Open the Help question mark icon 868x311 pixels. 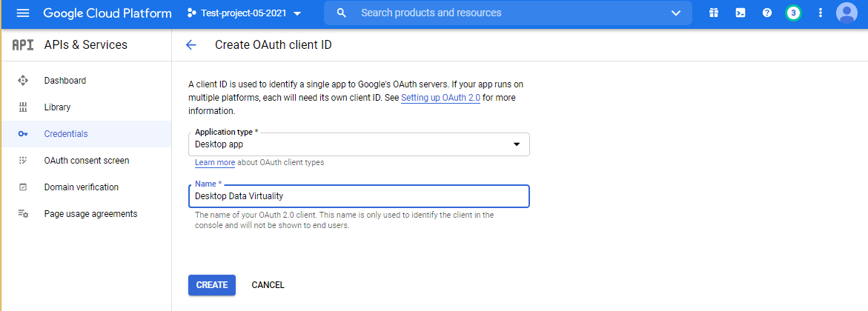pos(766,13)
